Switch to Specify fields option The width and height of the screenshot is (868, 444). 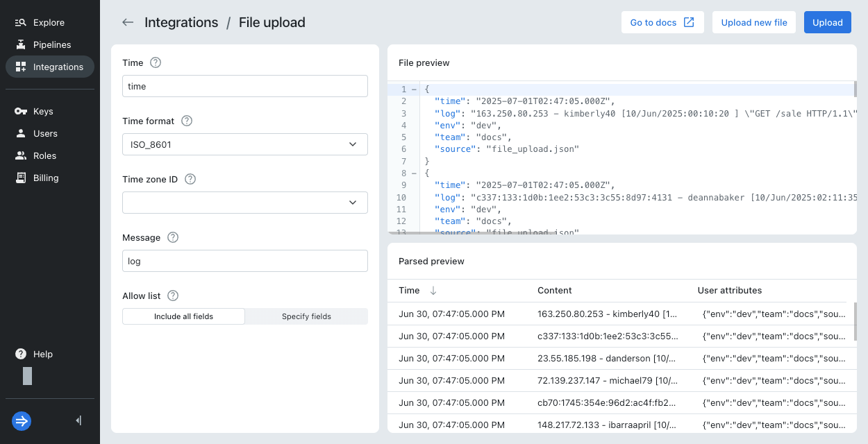[x=306, y=316]
